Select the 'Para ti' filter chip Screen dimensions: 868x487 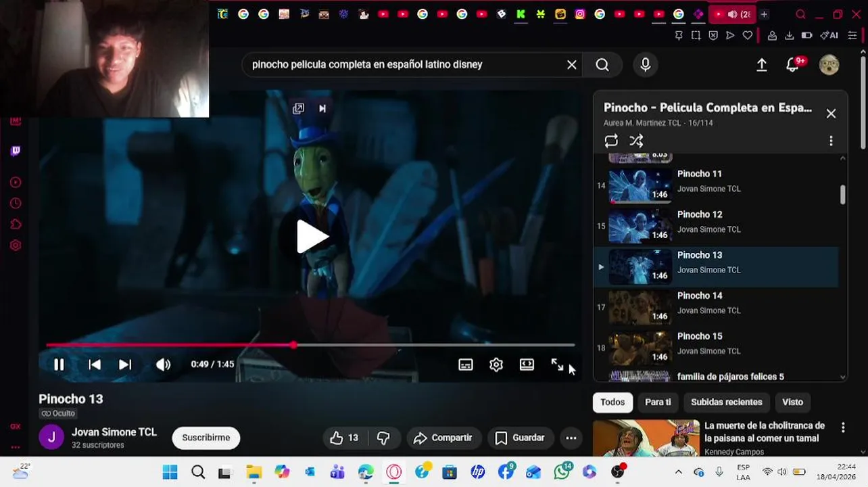pyautogui.click(x=658, y=402)
